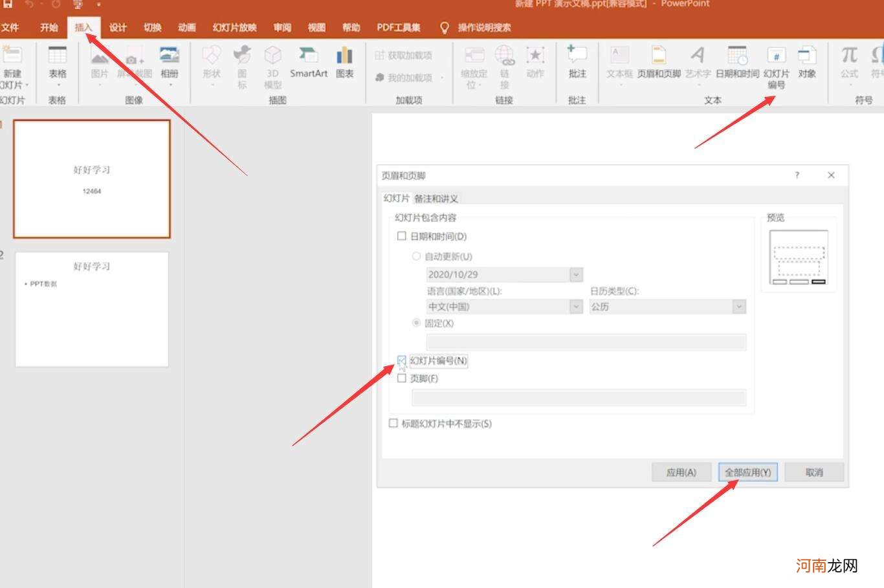Click the Pictures (图片) icon
The image size is (884, 588).
point(100,56)
